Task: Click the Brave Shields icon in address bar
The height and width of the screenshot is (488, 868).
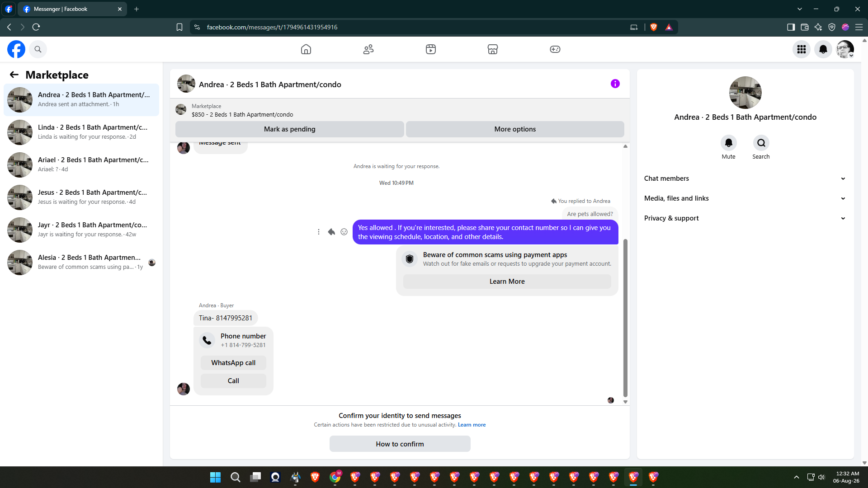Action: tap(654, 27)
